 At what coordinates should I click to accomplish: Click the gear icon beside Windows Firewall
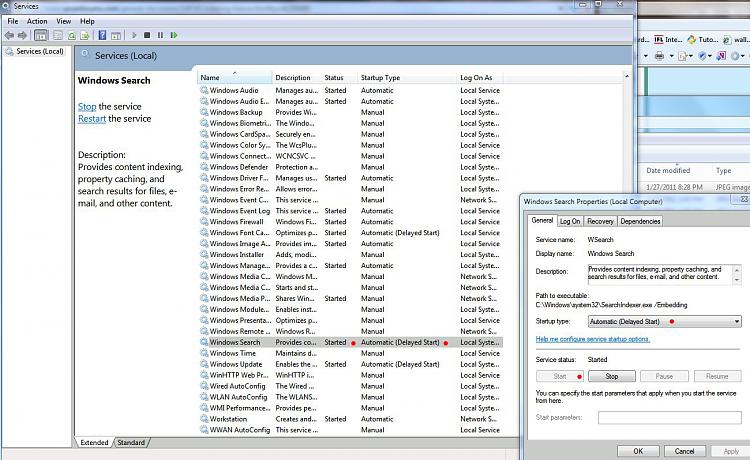[x=204, y=221]
